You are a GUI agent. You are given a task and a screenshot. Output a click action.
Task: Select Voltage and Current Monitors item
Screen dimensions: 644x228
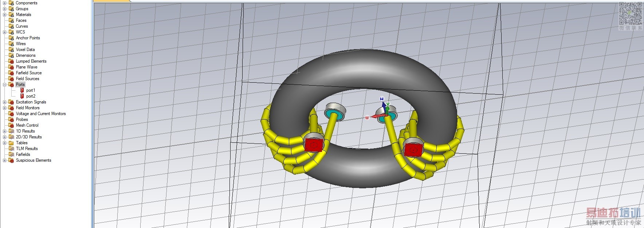41,114
